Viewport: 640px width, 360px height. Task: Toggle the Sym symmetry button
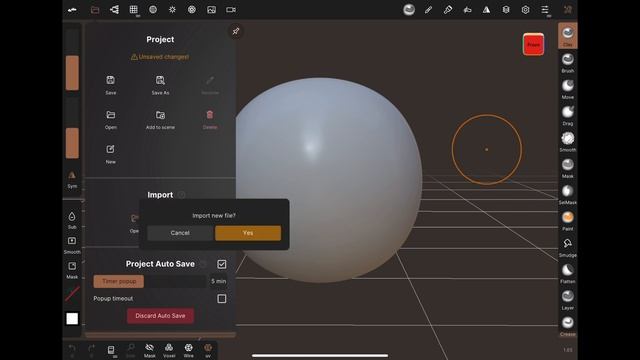pyautogui.click(x=72, y=179)
